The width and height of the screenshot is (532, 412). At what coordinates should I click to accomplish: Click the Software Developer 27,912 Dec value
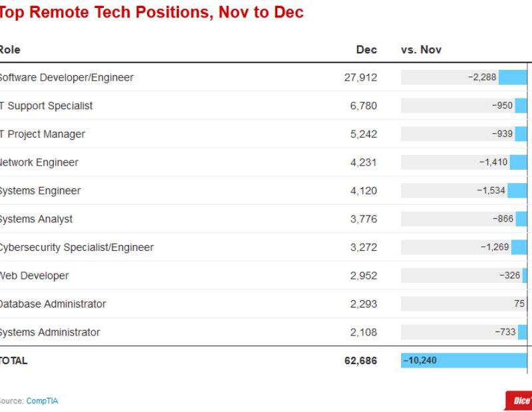click(x=360, y=77)
